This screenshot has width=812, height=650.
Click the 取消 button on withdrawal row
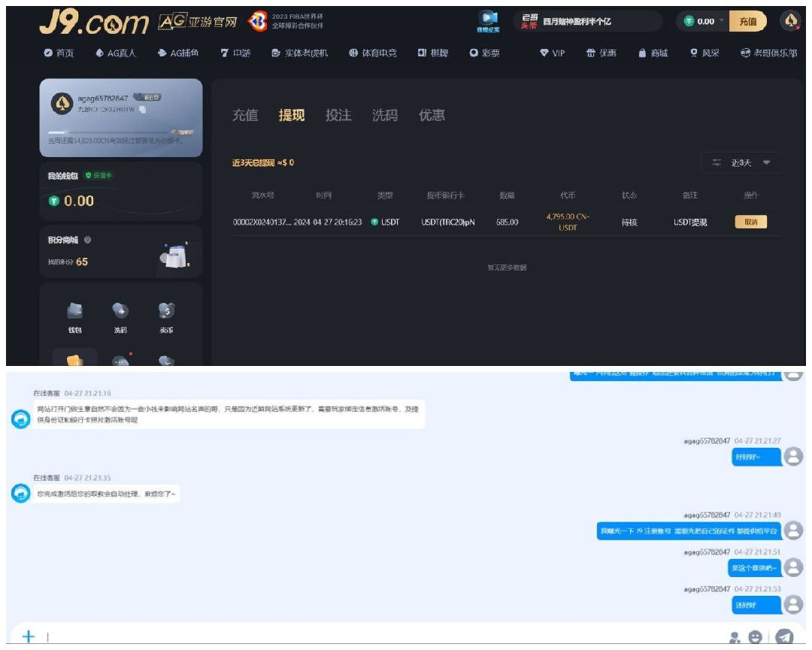[x=750, y=222]
